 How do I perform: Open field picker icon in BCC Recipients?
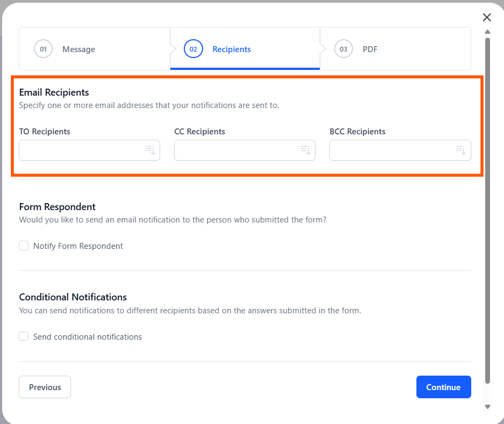[460, 150]
